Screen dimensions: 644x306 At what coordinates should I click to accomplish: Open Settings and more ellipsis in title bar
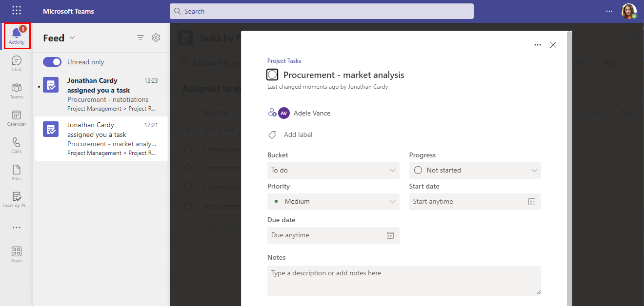tap(609, 11)
